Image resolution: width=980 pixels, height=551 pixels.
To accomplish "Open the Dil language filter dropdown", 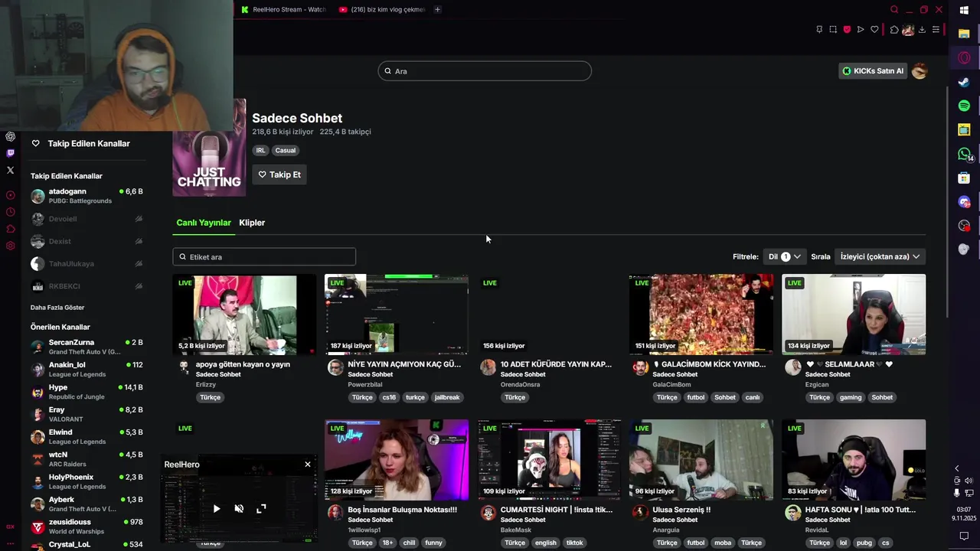I will [784, 256].
